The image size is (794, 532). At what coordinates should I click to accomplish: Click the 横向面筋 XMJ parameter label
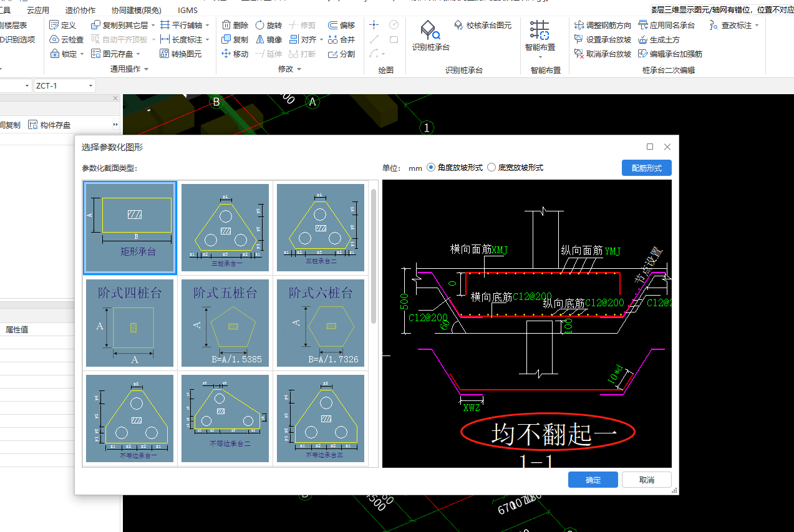[x=479, y=249]
